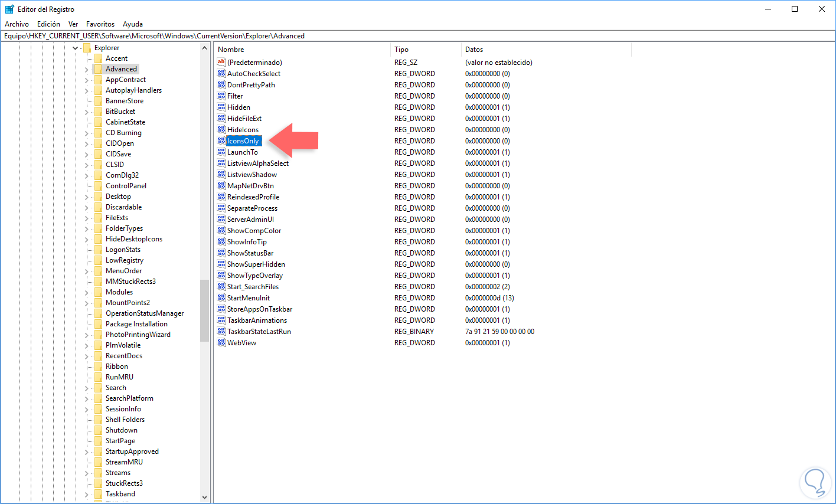The width and height of the screenshot is (836, 504).
Task: Click the folder icon beside Accent
Action: (98, 58)
